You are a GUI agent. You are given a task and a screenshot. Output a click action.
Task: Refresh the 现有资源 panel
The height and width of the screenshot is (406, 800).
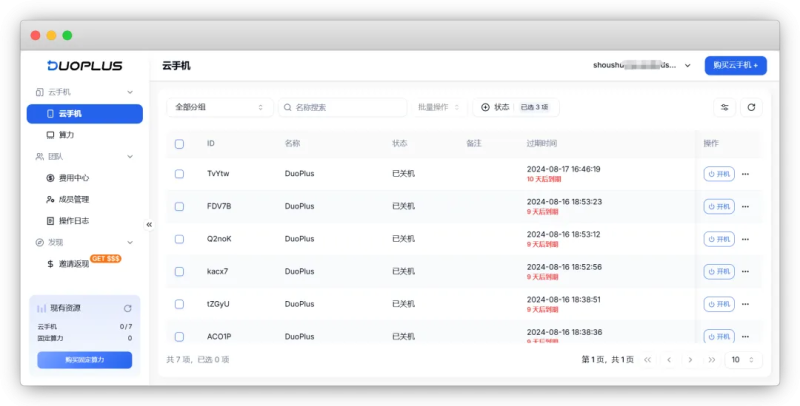tap(128, 308)
